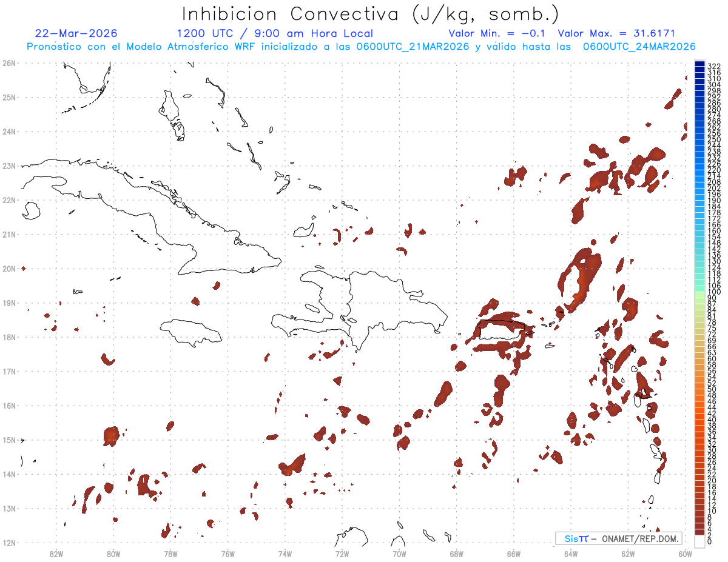Image resolution: width=728 pixels, height=562 pixels.
Task: Click the ONAMET/REP.DOM. credit box
Action: pyautogui.click(x=619, y=538)
